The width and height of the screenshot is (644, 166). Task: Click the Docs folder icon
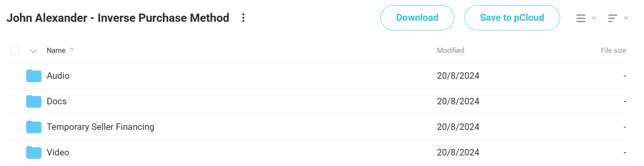34,101
